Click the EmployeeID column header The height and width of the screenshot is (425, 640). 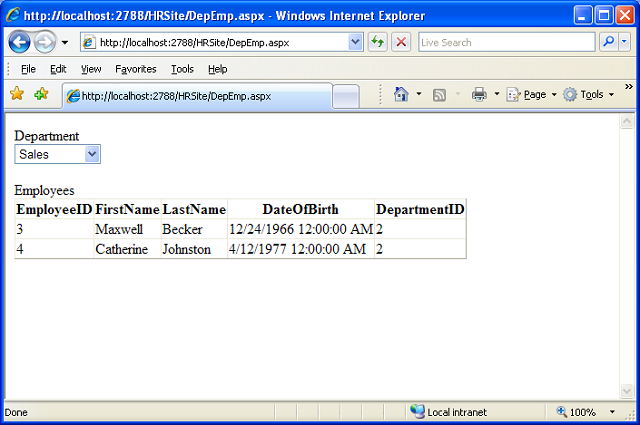click(54, 209)
